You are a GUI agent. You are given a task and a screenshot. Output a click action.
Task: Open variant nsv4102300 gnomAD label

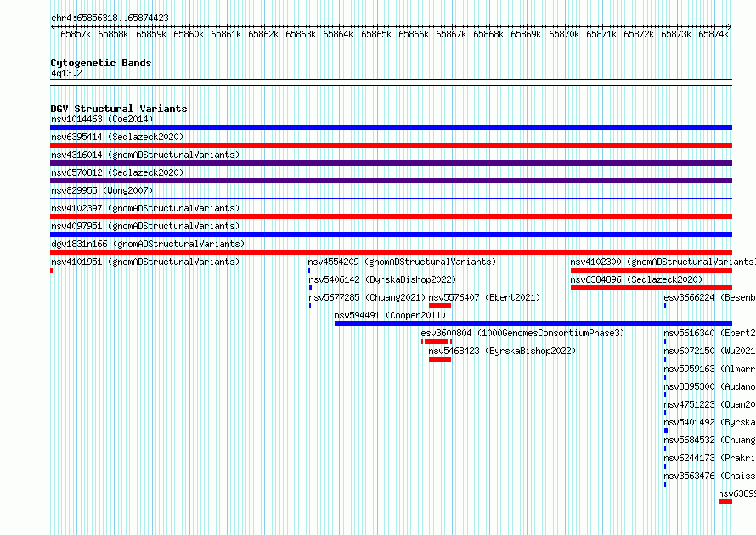[663, 262]
